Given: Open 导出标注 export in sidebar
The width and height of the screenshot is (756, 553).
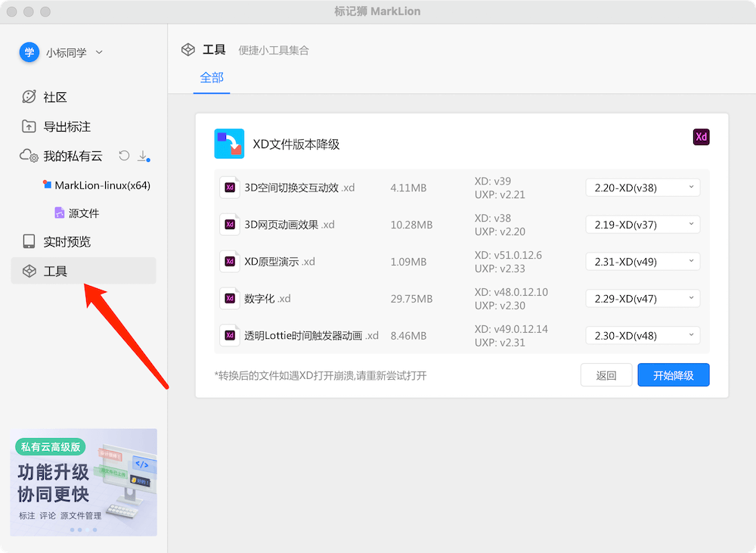Looking at the screenshot, I should coord(67,126).
